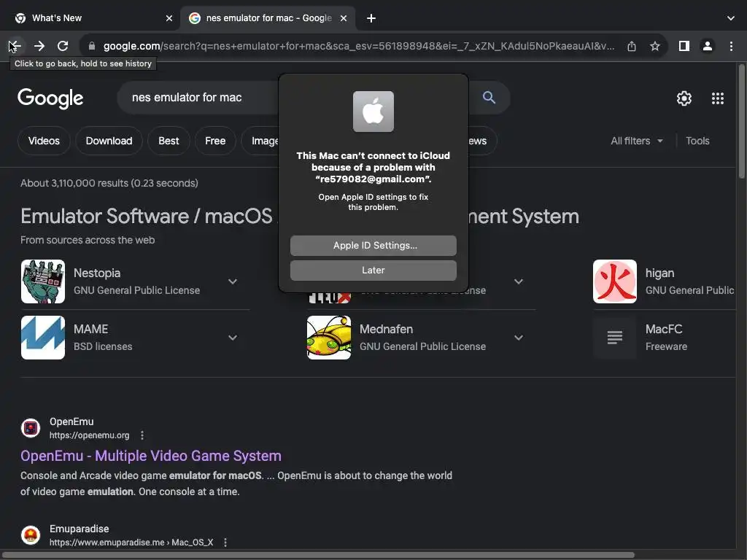The image size is (747, 560).
Task: Click the Apple logo in dialog
Action: pos(373,112)
